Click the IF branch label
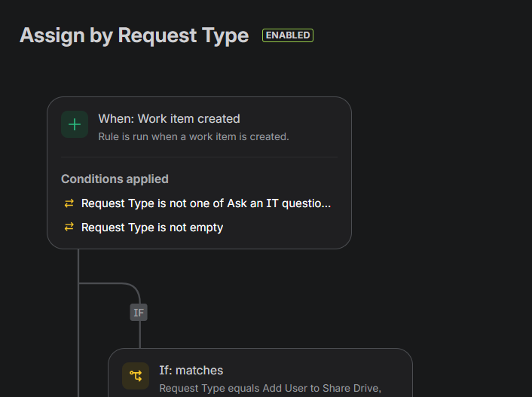 point(139,313)
